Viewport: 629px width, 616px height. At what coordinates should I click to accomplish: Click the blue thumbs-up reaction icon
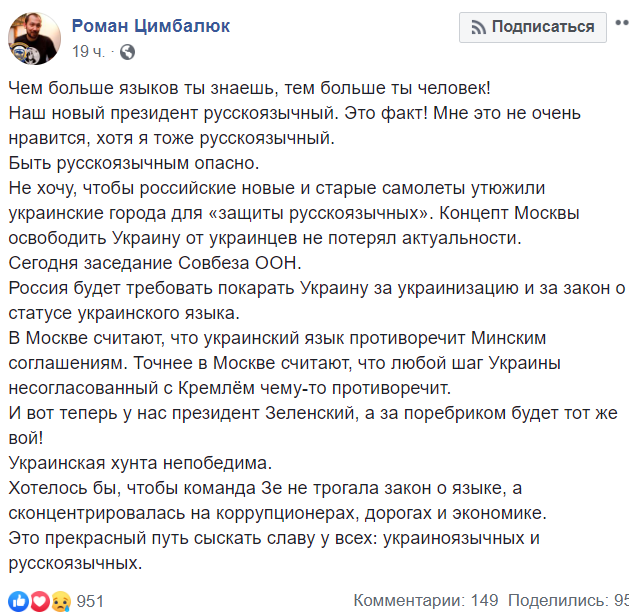point(18,601)
